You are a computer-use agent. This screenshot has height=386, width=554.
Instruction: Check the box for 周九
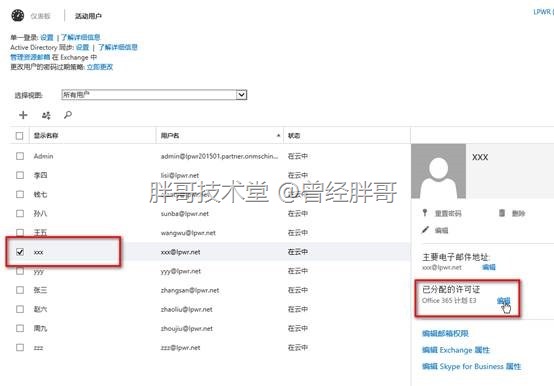tap(20, 328)
